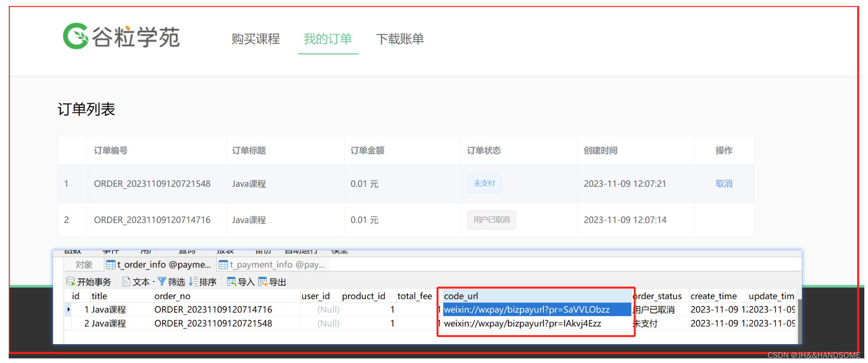868x363 pixels.
Task: Click the 订单标题 column header
Action: pos(249,150)
